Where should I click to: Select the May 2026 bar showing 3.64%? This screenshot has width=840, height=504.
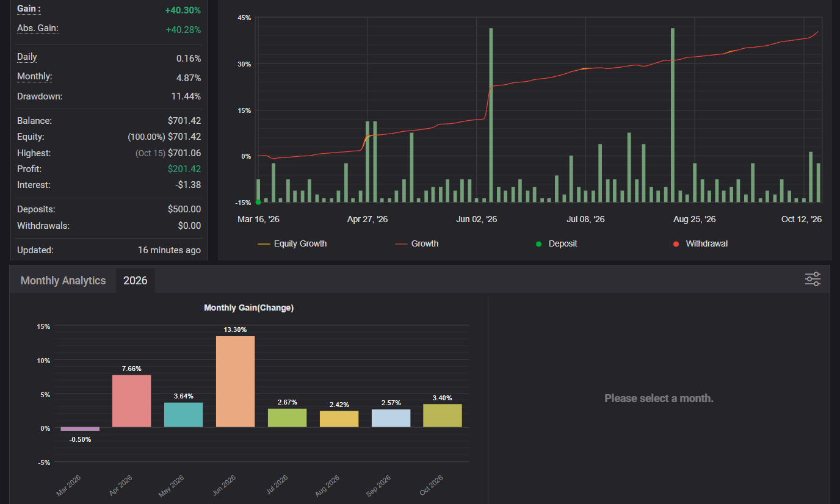[x=184, y=415]
